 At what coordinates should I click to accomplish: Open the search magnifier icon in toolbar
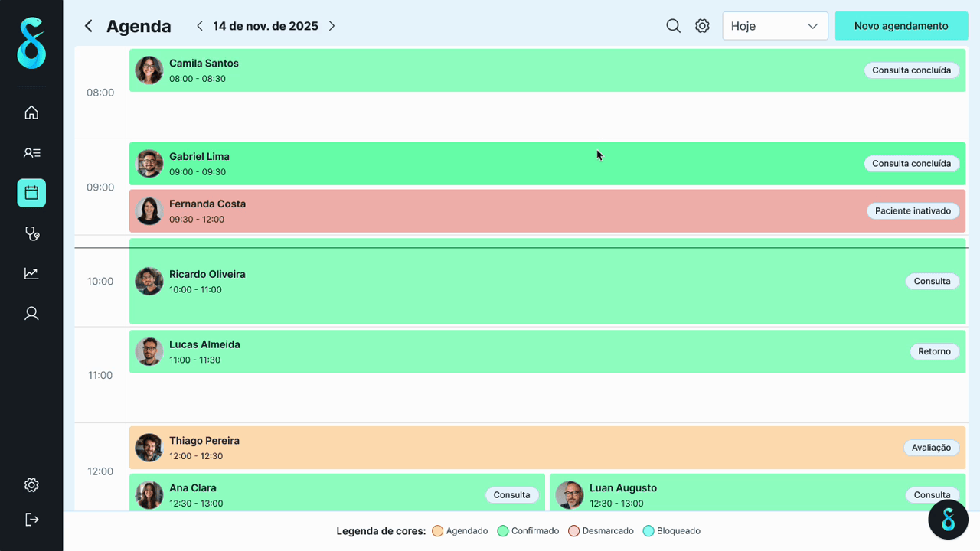tap(673, 25)
